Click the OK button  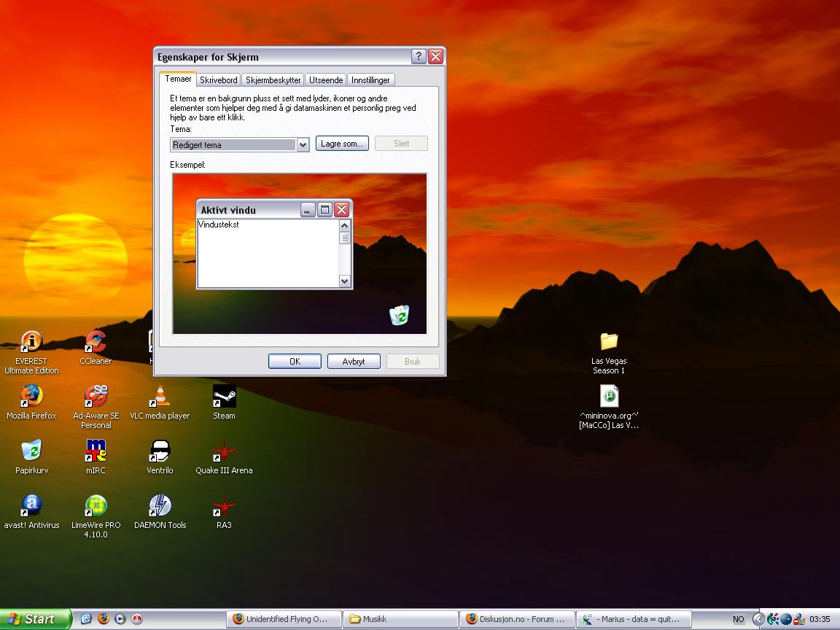(295, 361)
